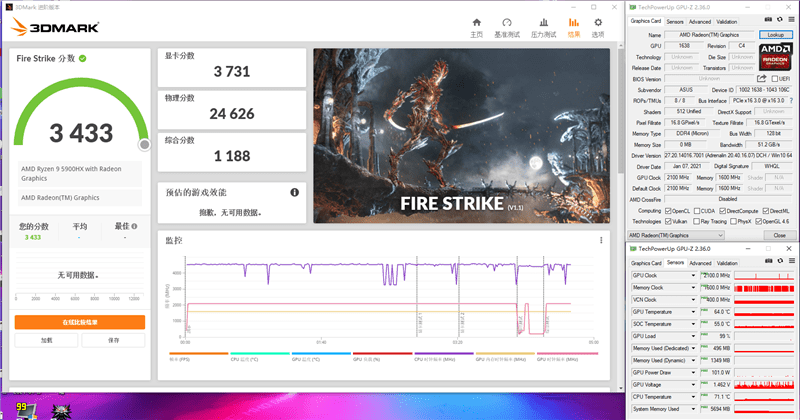Click the Lookup button in GPU-Z
Image resolution: width=800 pixels, height=420 pixels.
coord(776,35)
